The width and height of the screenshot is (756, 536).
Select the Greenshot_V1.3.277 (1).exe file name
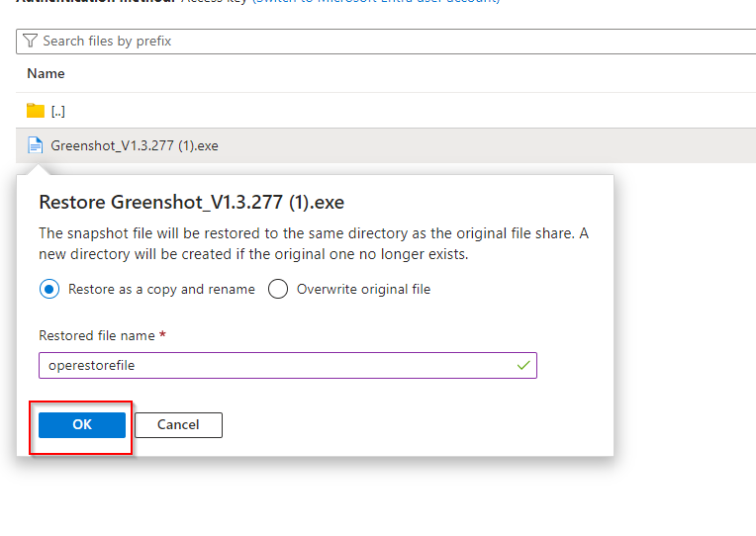(x=135, y=146)
